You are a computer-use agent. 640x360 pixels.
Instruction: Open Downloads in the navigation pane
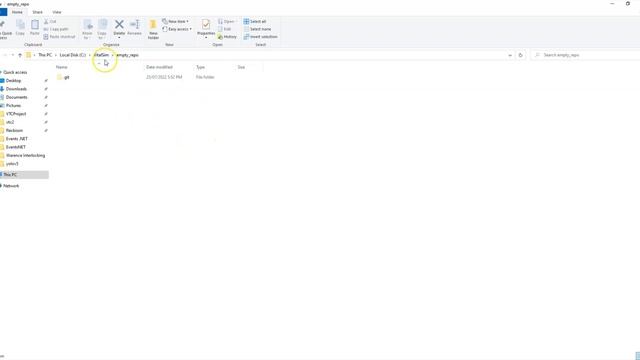(x=16, y=89)
